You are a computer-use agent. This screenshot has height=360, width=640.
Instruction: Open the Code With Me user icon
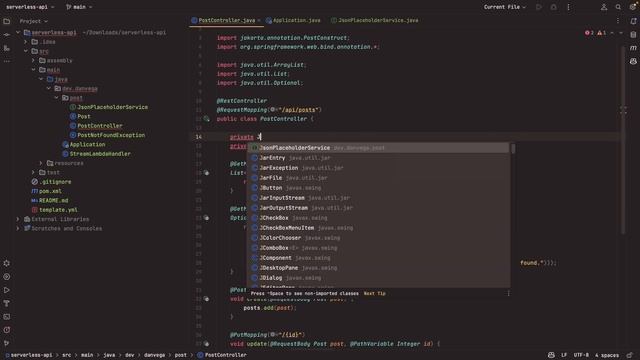coord(604,7)
